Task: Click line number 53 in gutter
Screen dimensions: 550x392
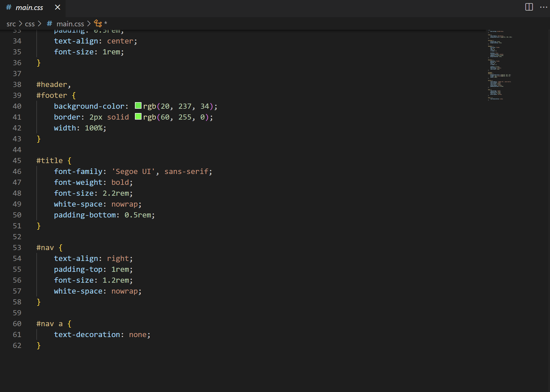Action: click(x=17, y=248)
